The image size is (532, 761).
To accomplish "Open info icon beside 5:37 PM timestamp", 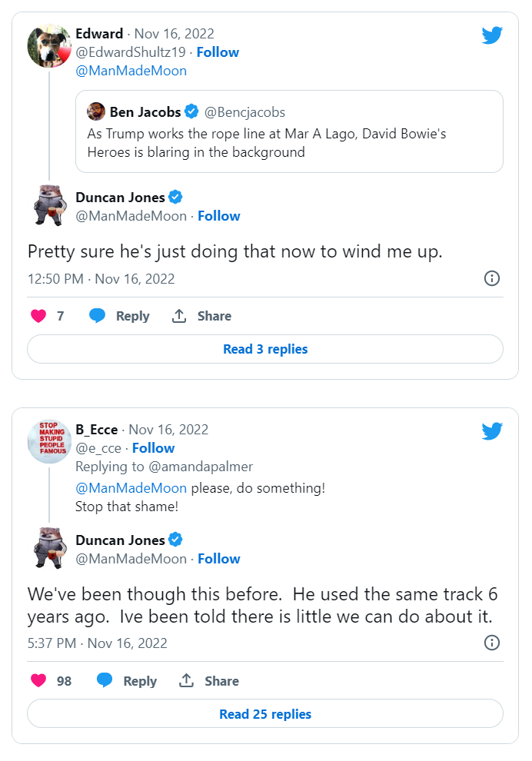I will point(492,643).
